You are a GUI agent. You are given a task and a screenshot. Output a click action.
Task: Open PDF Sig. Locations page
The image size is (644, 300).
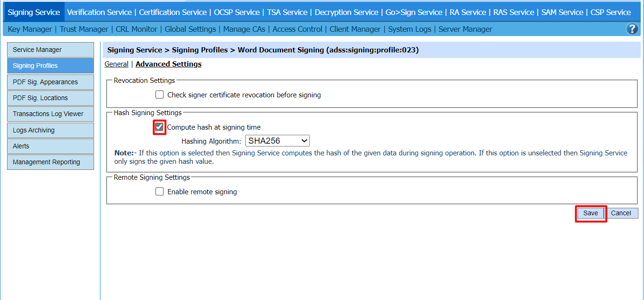51,98
